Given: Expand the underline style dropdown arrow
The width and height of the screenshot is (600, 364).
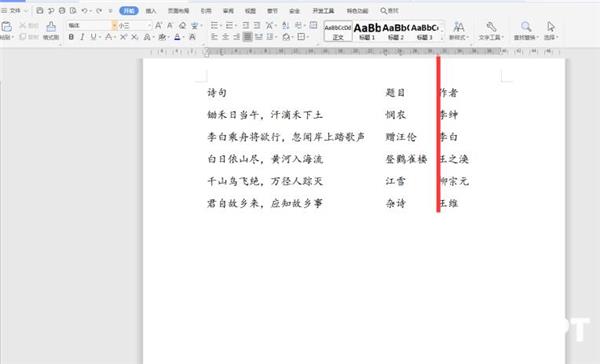Looking at the screenshot, I should [100, 37].
